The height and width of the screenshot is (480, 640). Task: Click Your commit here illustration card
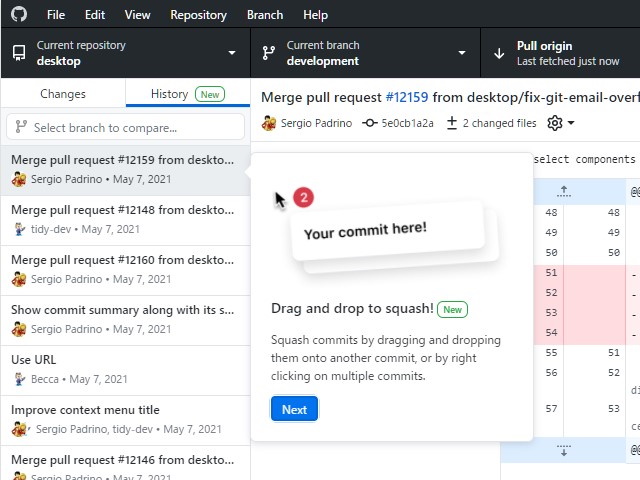pos(388,231)
